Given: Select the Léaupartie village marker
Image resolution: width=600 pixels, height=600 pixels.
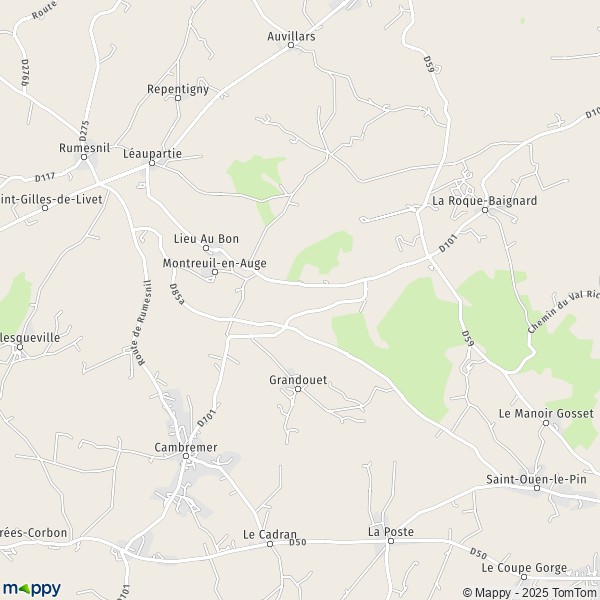Looking at the screenshot, I should (152, 163).
